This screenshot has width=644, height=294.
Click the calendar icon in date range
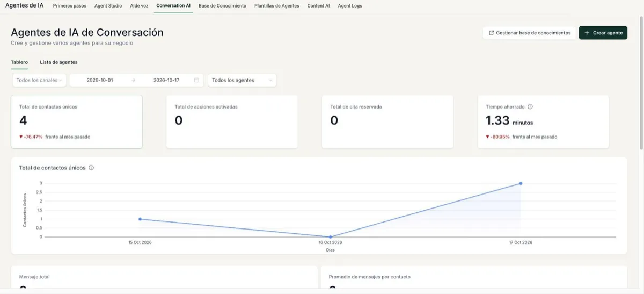pos(196,80)
